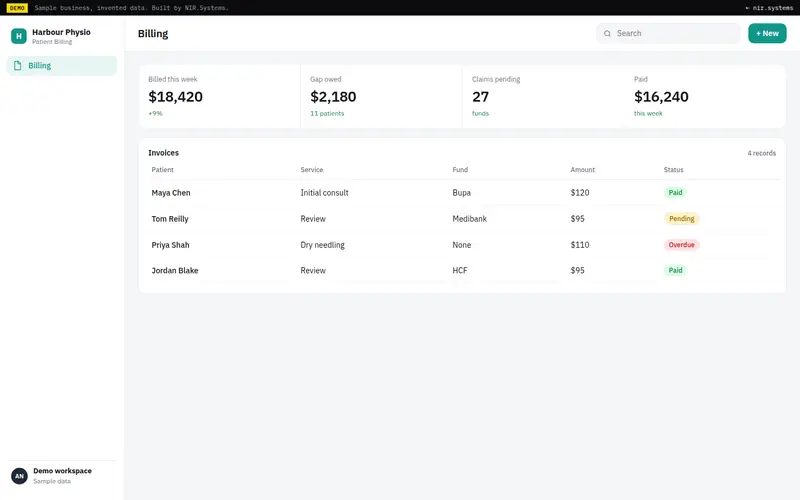The height and width of the screenshot is (500, 800).
Task: Click the this week subtext under Paid
Action: pos(648,113)
